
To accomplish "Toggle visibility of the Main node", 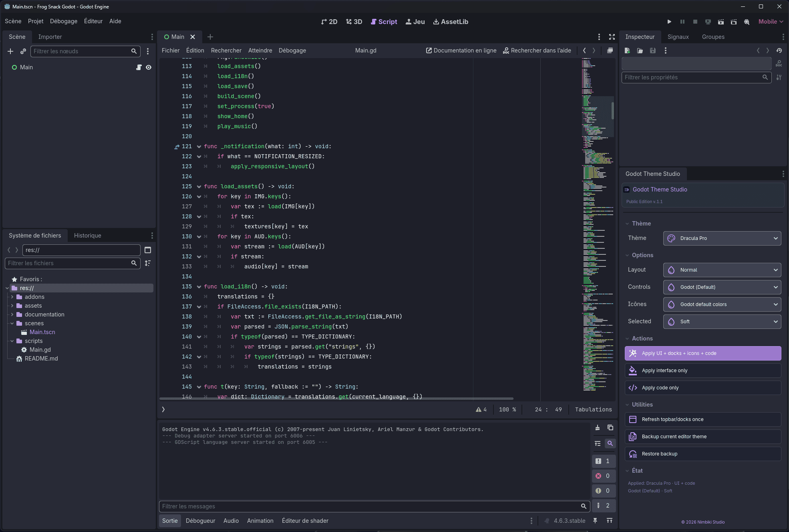I will 149,67.
